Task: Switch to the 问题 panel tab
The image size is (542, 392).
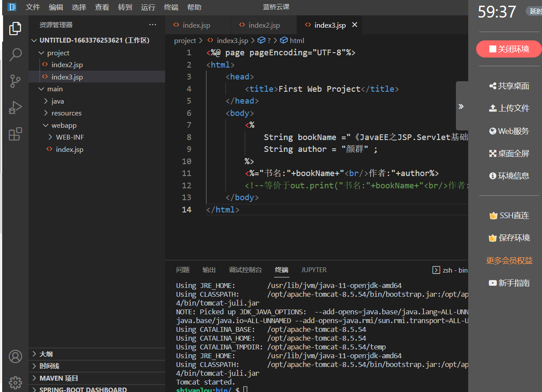Action: (183, 270)
